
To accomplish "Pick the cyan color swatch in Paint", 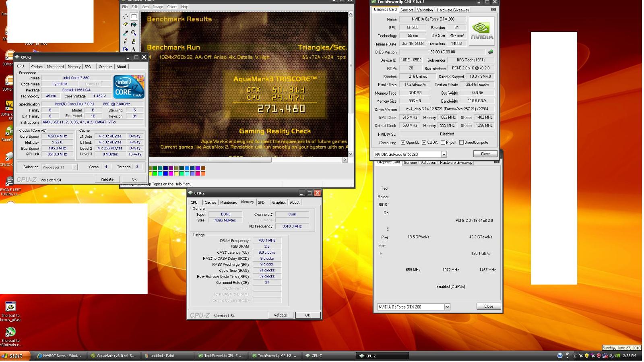I will 161,174.
